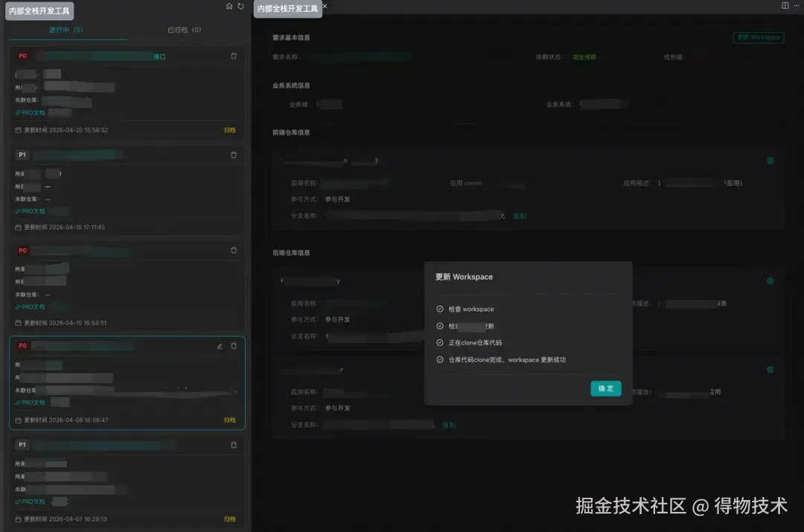Click the check icon beside 仓库代码clone完成
This screenshot has width=804, height=532.
440,360
